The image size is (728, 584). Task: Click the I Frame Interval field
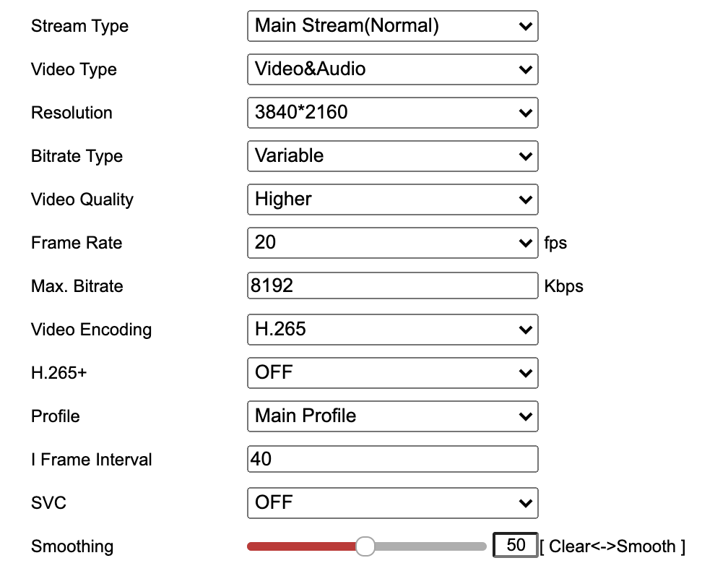point(392,460)
